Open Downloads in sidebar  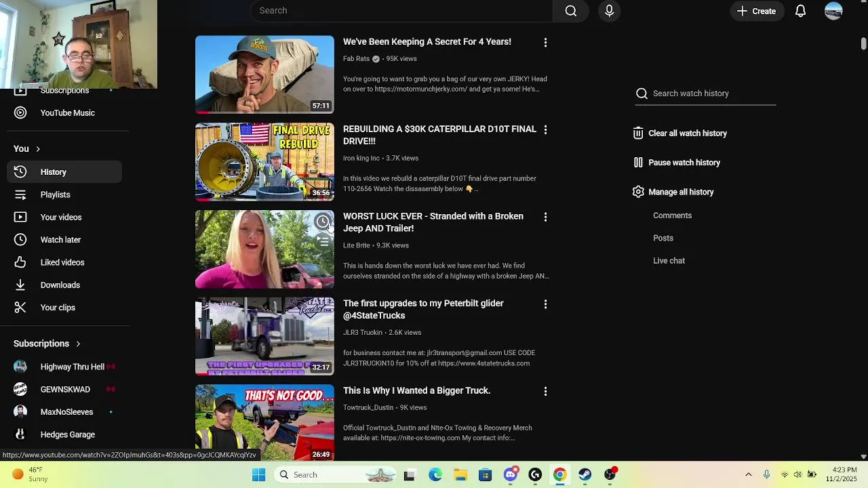[x=64, y=285]
